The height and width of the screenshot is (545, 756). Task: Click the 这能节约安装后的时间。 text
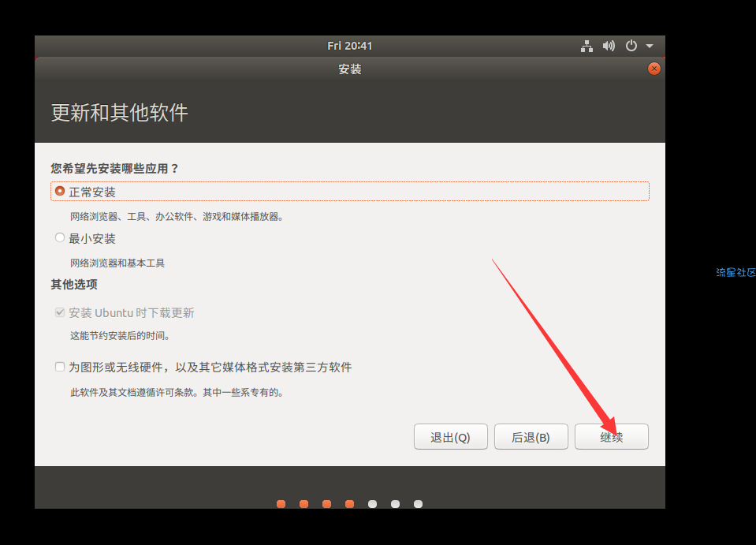[x=120, y=336]
